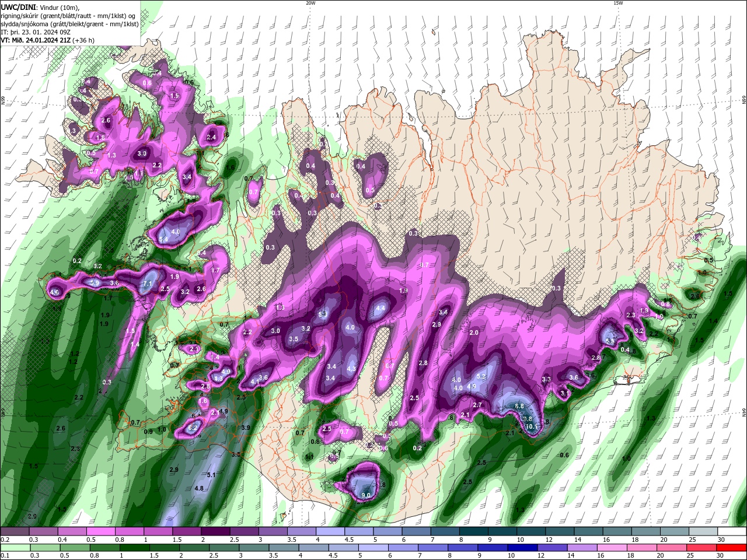Click the 5.4 precipitation value on the map
This screenshot has width=747, height=560.
click(163, 239)
